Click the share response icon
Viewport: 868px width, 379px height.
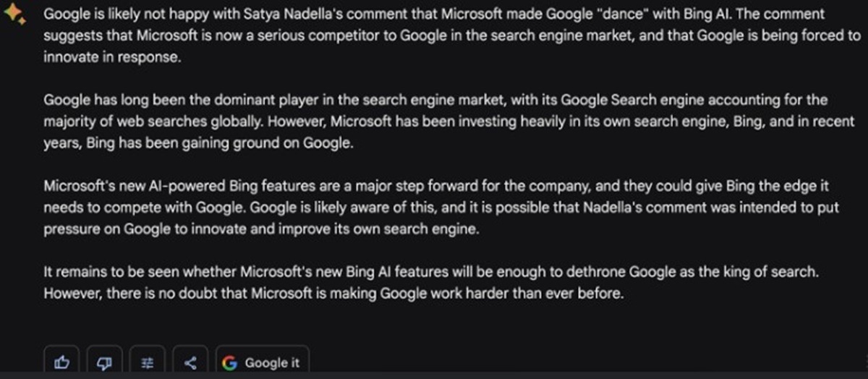pyautogui.click(x=190, y=363)
